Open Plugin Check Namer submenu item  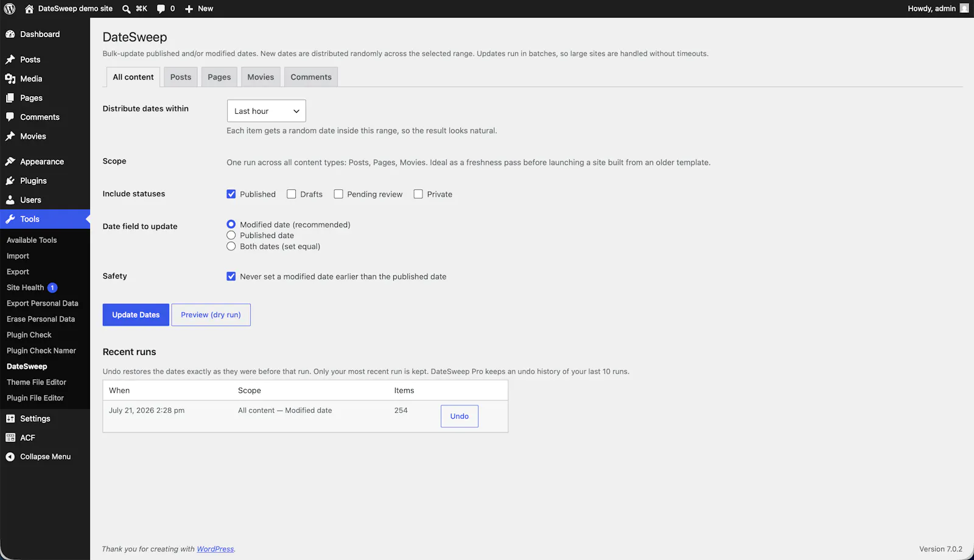pyautogui.click(x=41, y=351)
